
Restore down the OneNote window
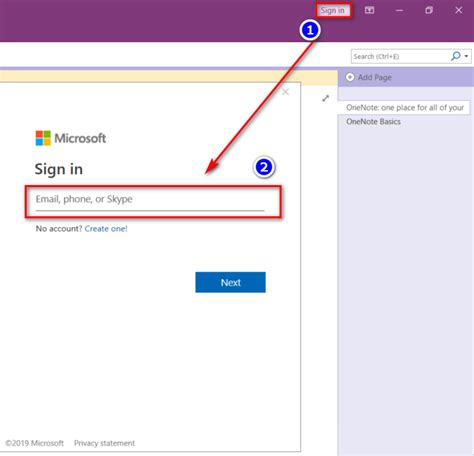coord(429,10)
